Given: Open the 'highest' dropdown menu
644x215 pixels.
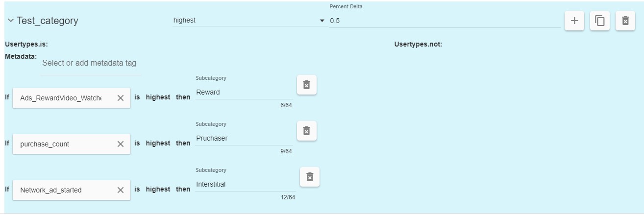Looking at the screenshot, I should click(x=248, y=21).
